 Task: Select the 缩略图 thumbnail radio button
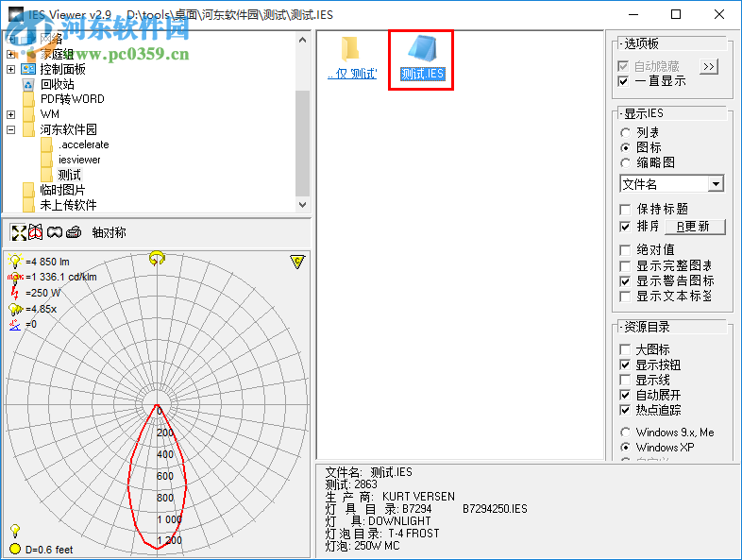[625, 162]
